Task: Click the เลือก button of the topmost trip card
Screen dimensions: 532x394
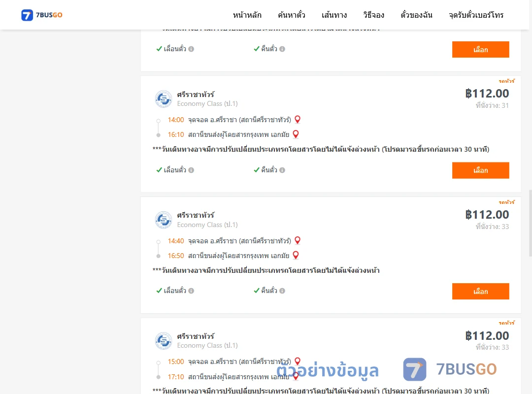Action: tap(480, 50)
